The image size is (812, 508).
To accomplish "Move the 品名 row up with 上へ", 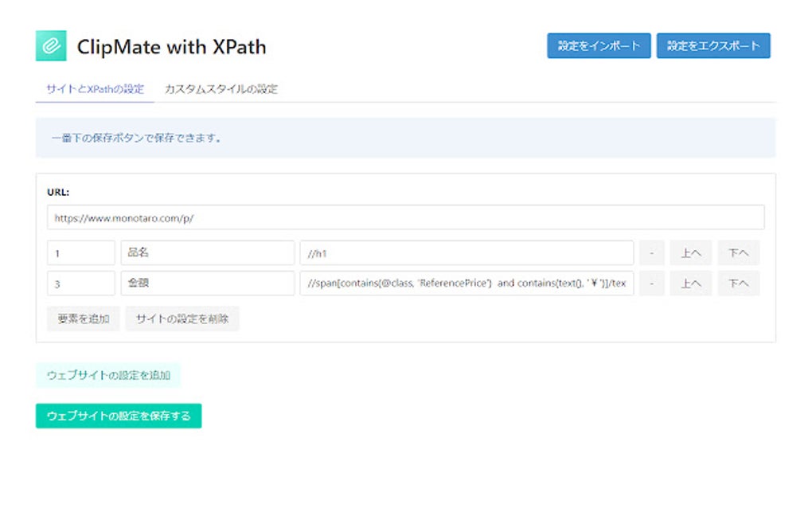I will [693, 252].
